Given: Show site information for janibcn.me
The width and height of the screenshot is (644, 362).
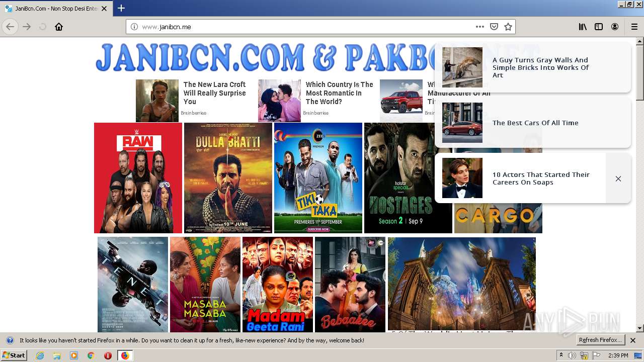Looking at the screenshot, I should point(134,27).
